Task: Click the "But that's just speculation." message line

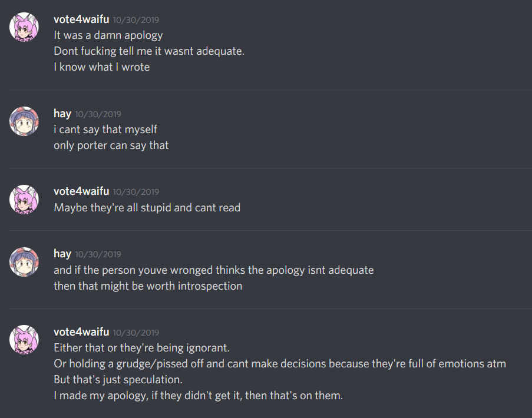Action: click(x=118, y=380)
